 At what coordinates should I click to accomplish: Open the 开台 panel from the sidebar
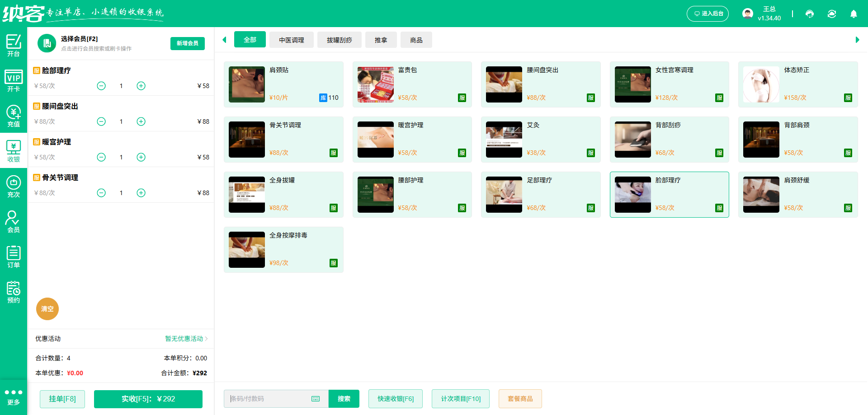(14, 45)
